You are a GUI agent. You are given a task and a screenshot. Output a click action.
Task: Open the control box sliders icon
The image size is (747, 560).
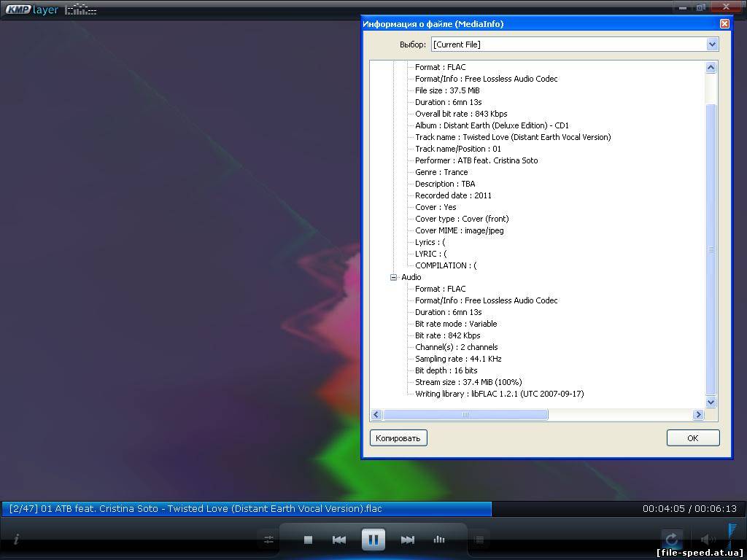268,540
